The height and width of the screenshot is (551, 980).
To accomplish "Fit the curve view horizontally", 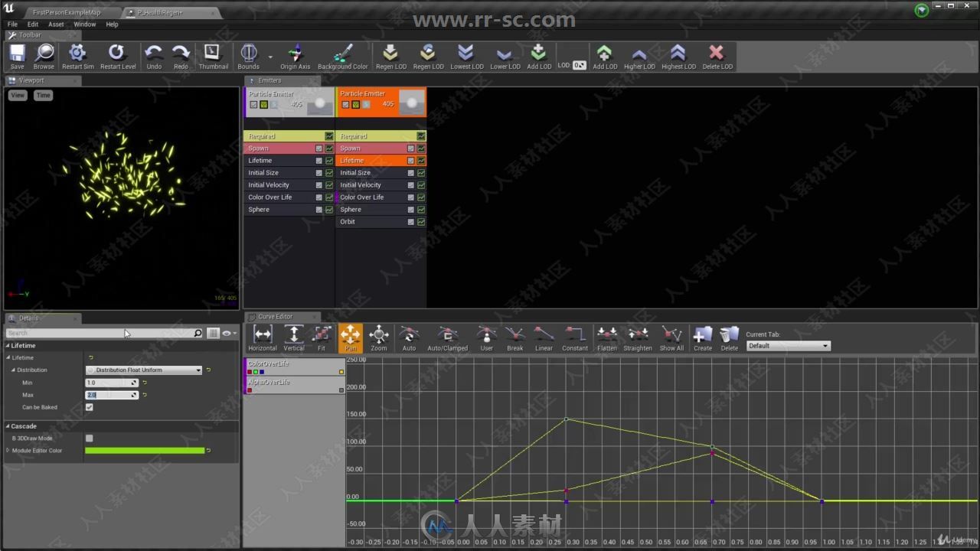I will click(263, 338).
